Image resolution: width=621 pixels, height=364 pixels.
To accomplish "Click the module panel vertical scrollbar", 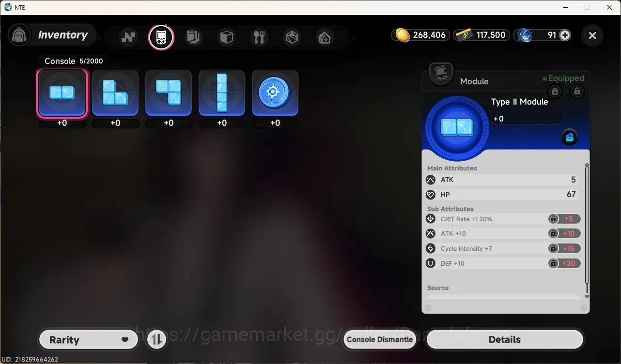I will 587,230.
